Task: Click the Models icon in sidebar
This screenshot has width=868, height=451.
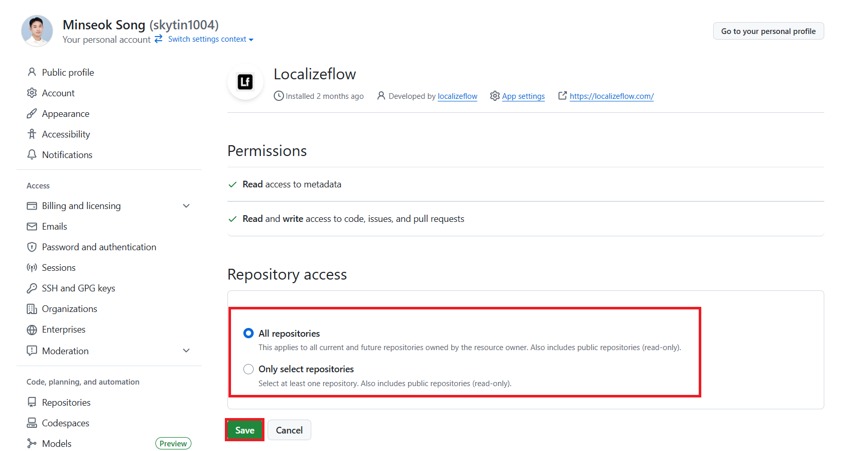Action: (x=32, y=443)
